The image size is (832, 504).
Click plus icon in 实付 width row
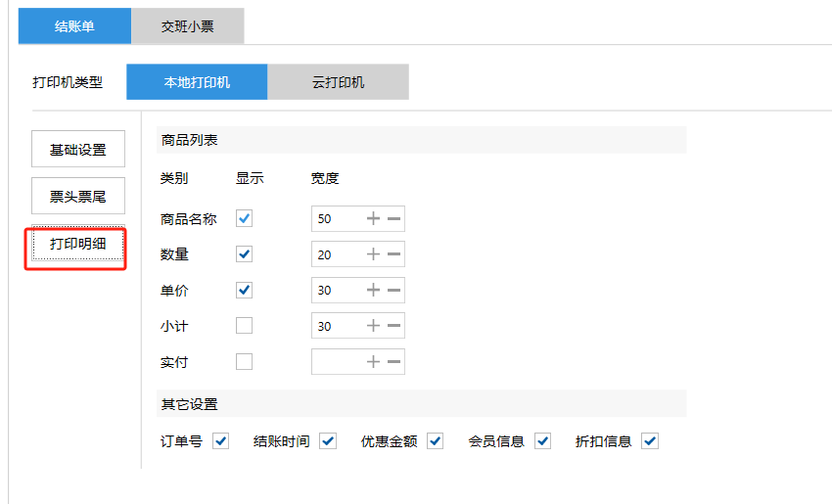click(373, 362)
